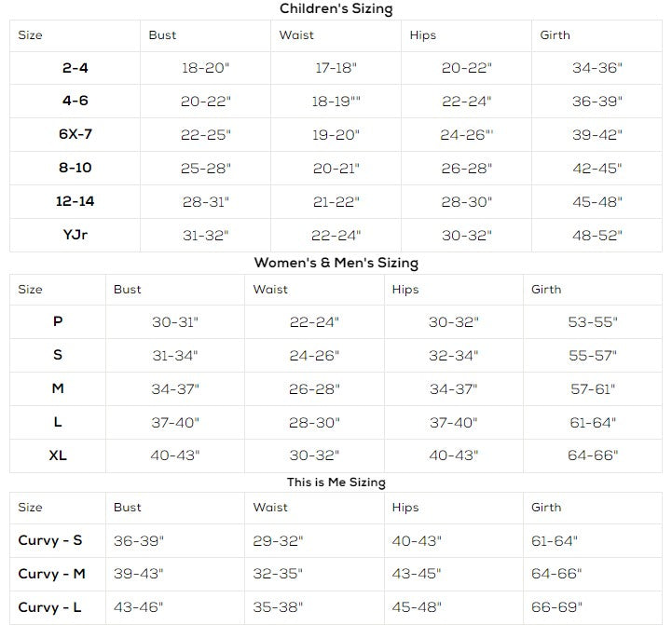Select the Women's & Men's Sizing heading
672x625 pixels.
pos(336,264)
